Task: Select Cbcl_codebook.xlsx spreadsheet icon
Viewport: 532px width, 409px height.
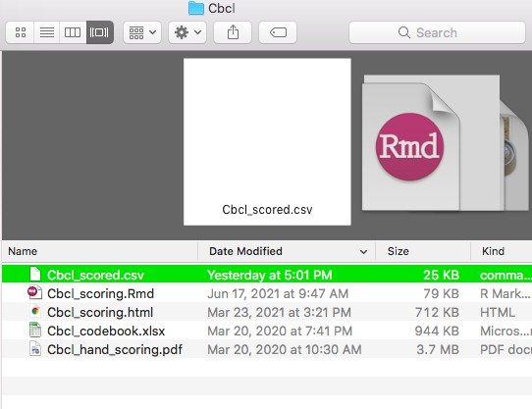Action: point(35,331)
